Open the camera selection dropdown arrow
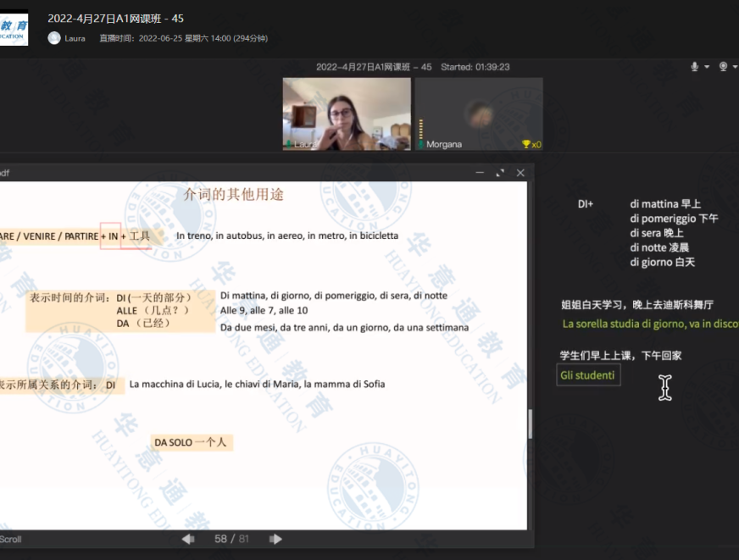 point(734,66)
